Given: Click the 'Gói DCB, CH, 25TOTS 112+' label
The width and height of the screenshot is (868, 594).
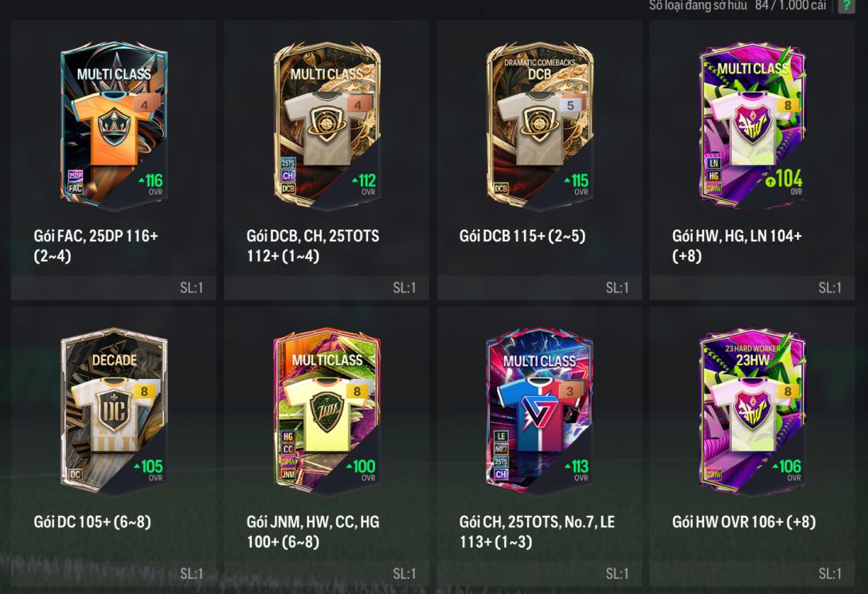Looking at the screenshot, I should (313, 245).
